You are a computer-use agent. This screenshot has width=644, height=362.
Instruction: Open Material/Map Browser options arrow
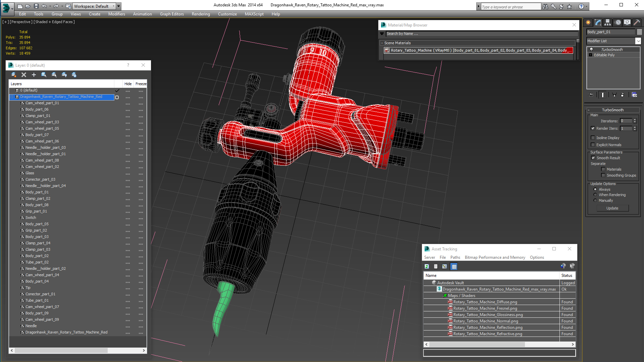click(382, 34)
